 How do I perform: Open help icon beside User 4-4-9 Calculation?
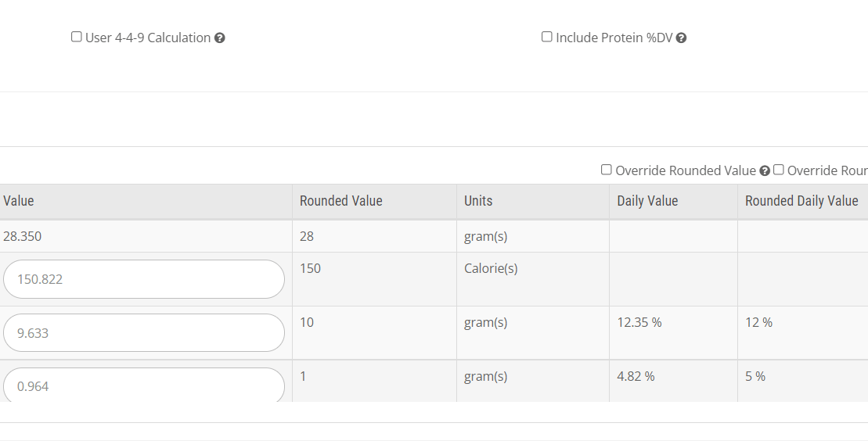pyautogui.click(x=220, y=38)
